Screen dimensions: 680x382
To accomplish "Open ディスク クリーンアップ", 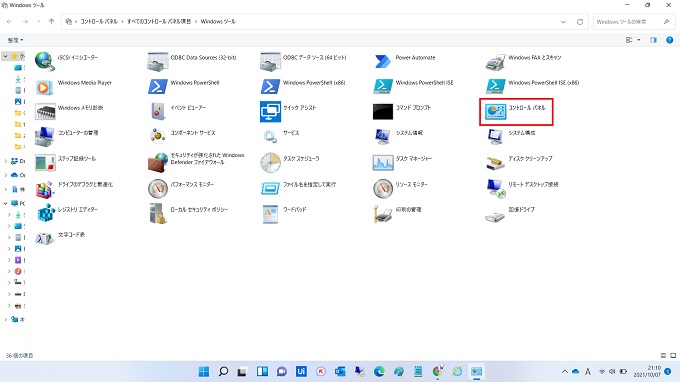I will click(x=520, y=162).
